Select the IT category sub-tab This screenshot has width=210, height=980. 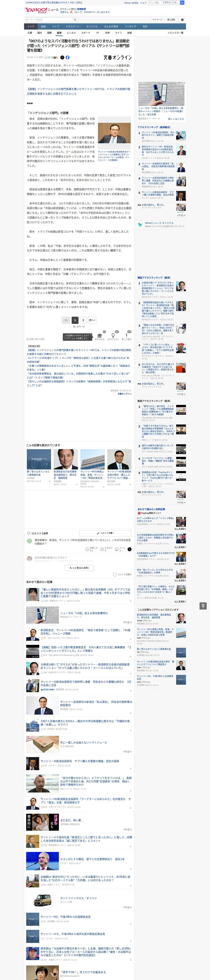click(x=98, y=33)
